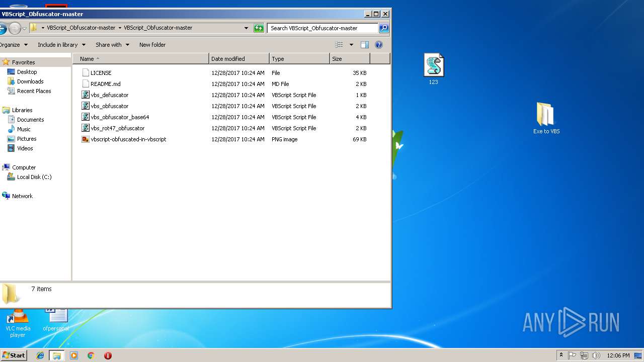Screen dimensions: 644x362
Task: Open Music library
Action: pos(24,129)
